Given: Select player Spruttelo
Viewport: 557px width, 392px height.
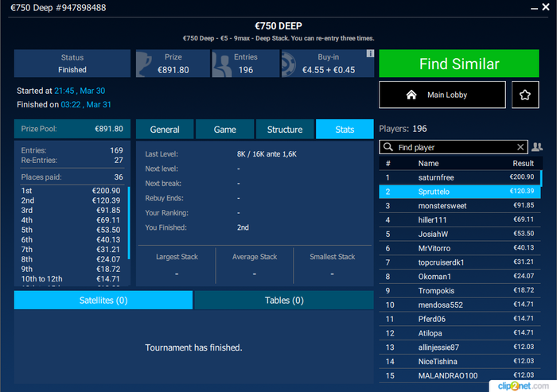Looking at the screenshot, I should pyautogui.click(x=460, y=192).
